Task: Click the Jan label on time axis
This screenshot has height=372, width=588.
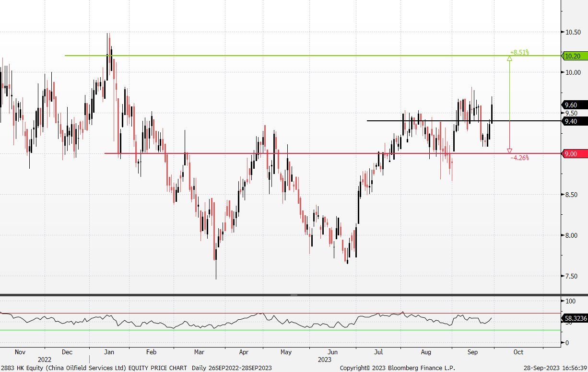Action: click(110, 352)
